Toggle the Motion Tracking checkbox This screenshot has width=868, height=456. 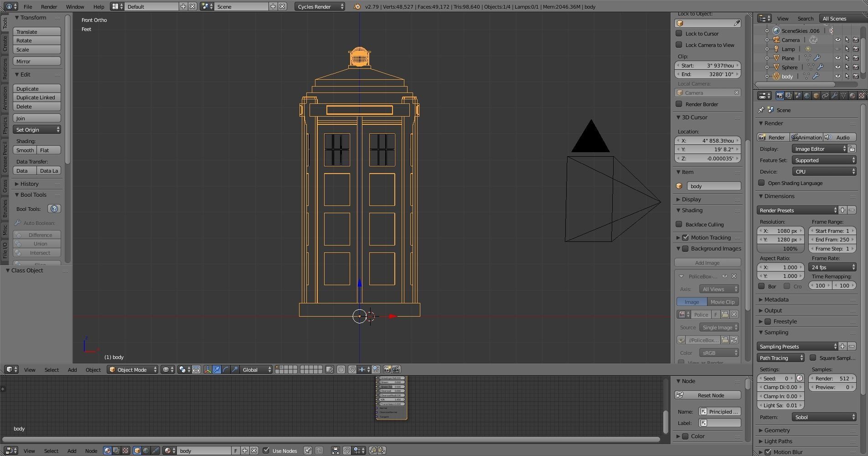[685, 237]
